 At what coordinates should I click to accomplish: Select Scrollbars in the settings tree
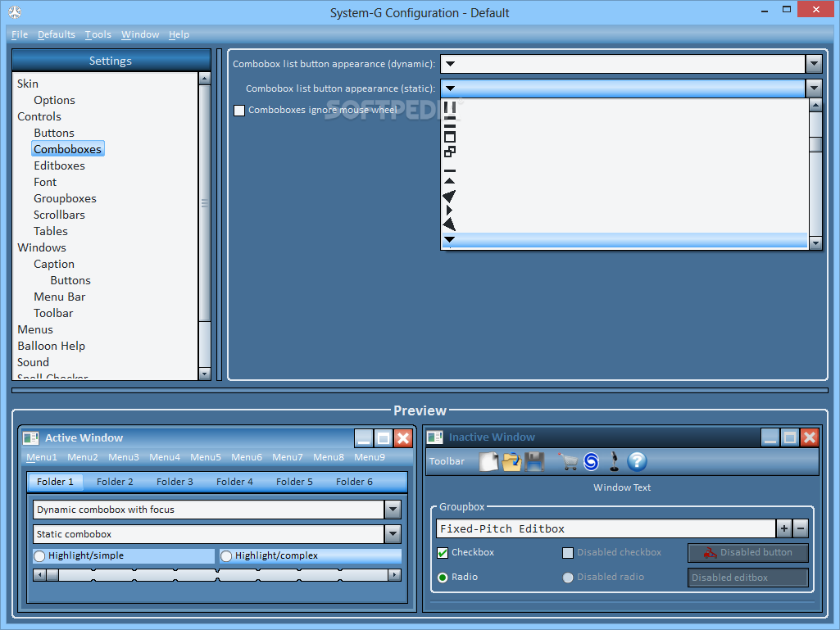tap(60, 215)
